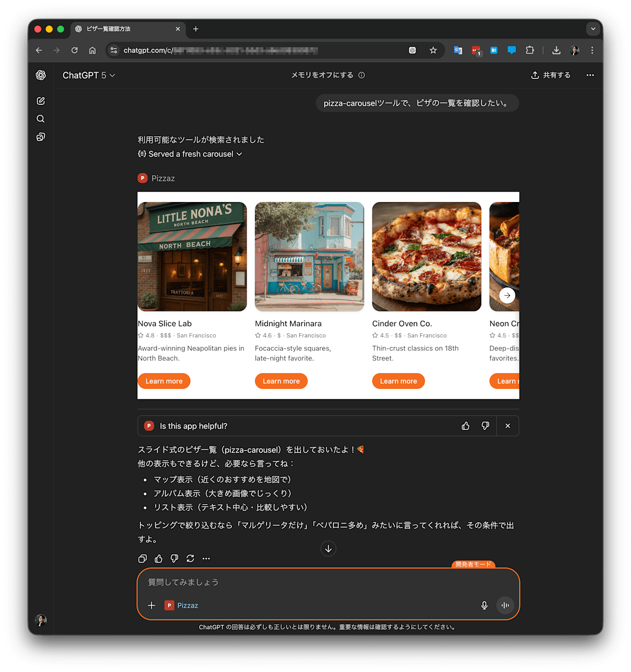The height and width of the screenshot is (672, 631).
Task: Click the アルバム表示 bullet item
Action: [x=222, y=494]
